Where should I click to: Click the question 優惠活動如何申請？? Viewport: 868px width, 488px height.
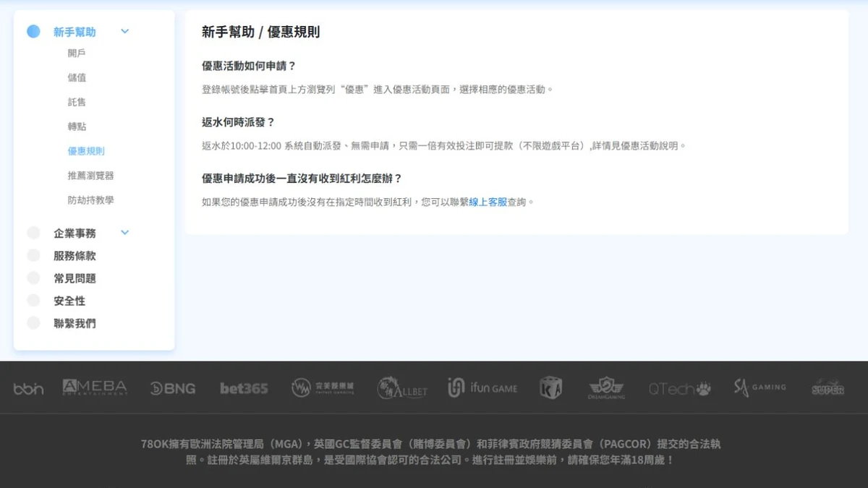click(x=249, y=66)
